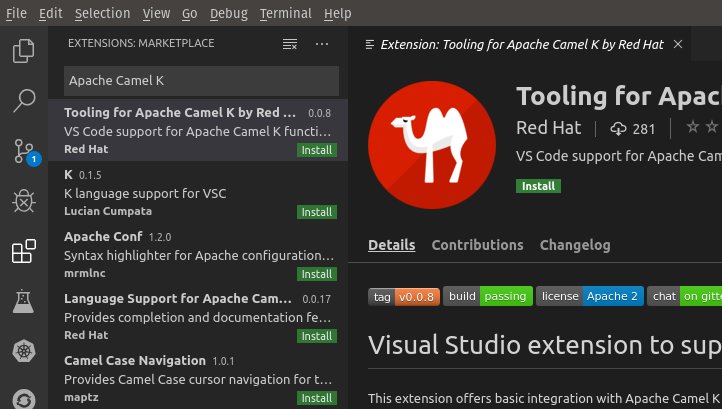The image size is (722, 409).
Task: Install Tooling for Apache Camel K from list
Action: 317,150
